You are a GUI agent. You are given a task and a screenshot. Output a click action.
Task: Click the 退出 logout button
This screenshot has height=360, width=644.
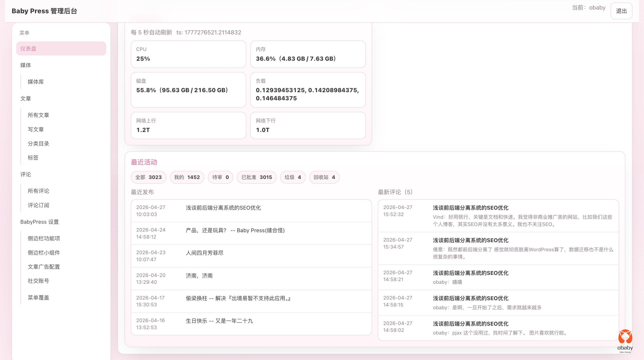[x=621, y=11]
